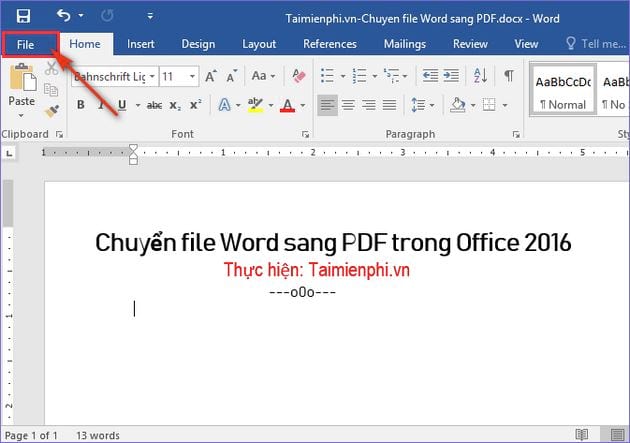Click the Copy icon
This screenshot has height=443, width=630.
point(51,90)
